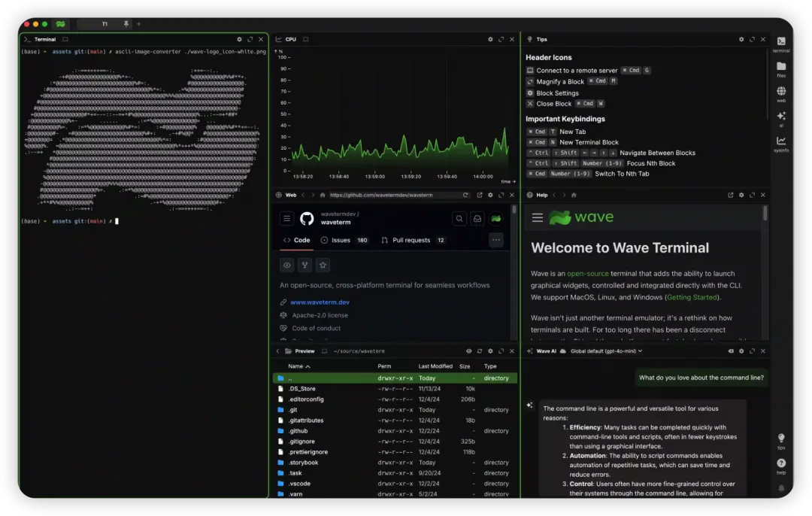Magnify the CPU block
Viewport: 812px width, 516px height.
[501, 39]
